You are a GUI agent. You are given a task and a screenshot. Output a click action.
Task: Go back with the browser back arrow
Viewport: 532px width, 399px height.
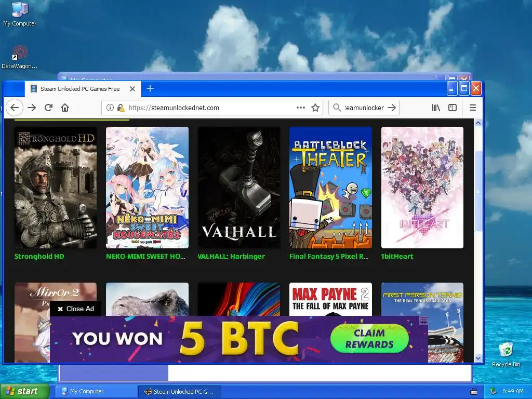(x=14, y=108)
